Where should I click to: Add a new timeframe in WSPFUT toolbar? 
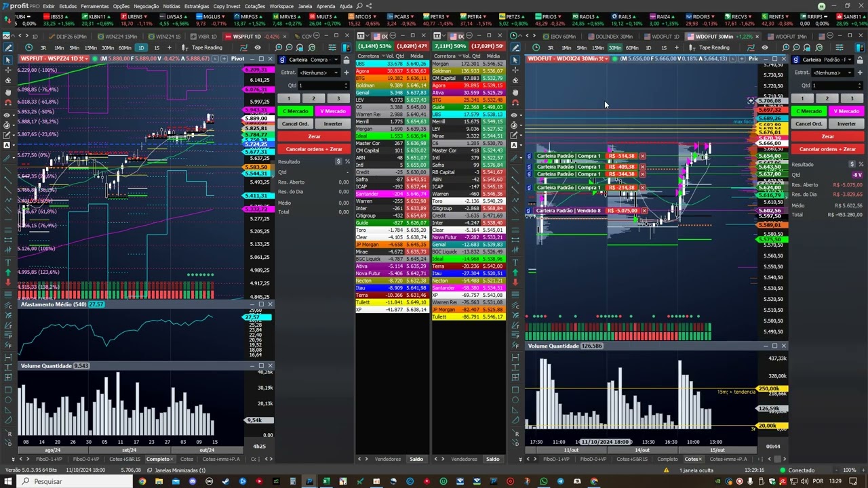[x=170, y=47]
